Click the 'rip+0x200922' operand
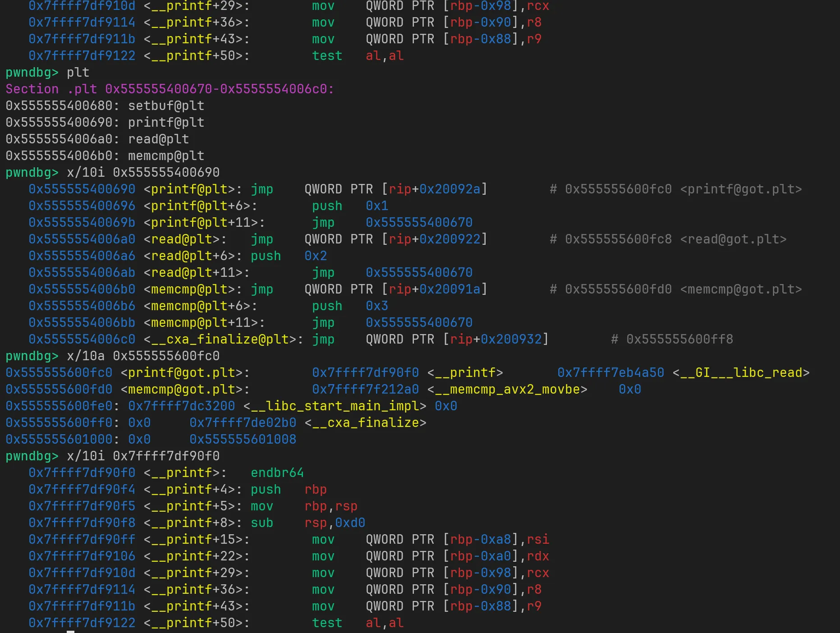 pos(435,239)
